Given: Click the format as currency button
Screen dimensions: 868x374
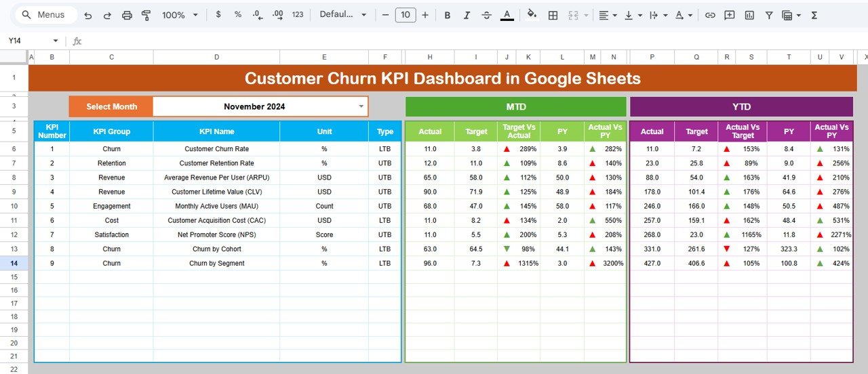Looking at the screenshot, I should (218, 15).
